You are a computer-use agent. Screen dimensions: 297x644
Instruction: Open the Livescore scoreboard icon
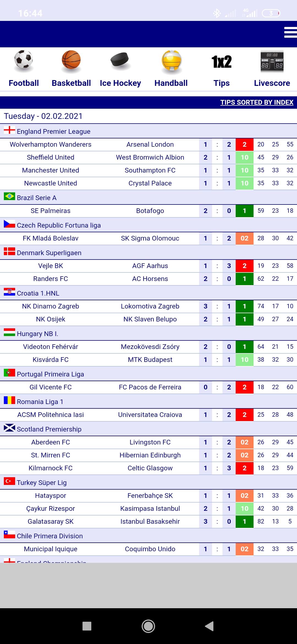pos(272,62)
